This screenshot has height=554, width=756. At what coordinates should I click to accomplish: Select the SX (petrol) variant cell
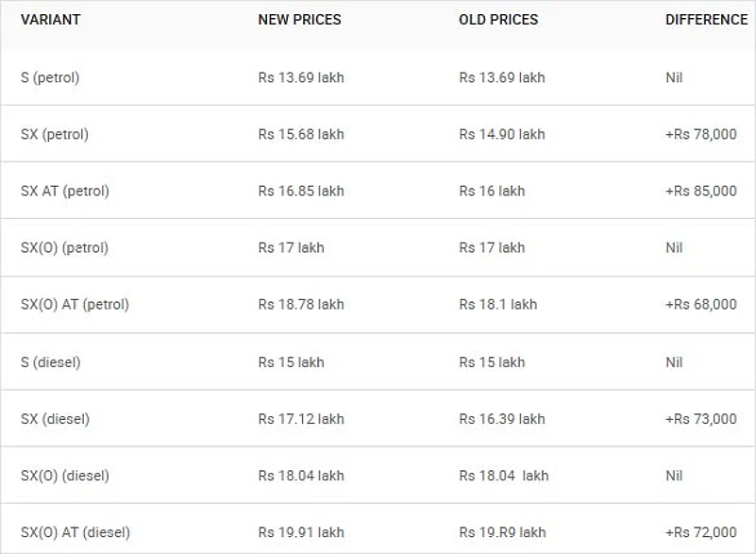[55, 134]
